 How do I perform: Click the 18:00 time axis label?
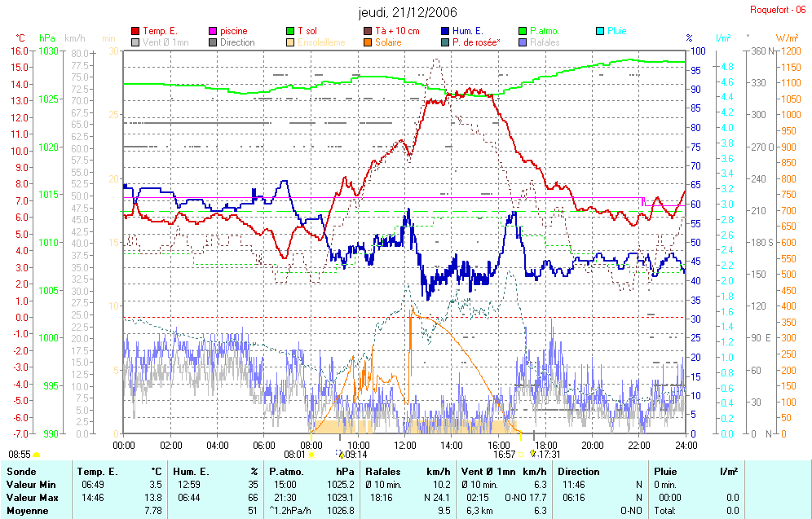(546, 446)
